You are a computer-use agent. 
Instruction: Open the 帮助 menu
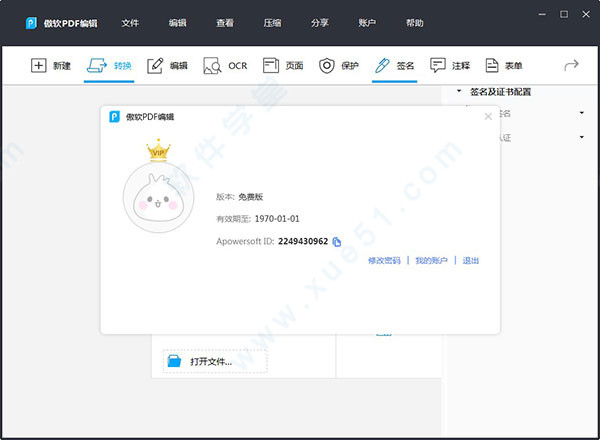pos(414,23)
